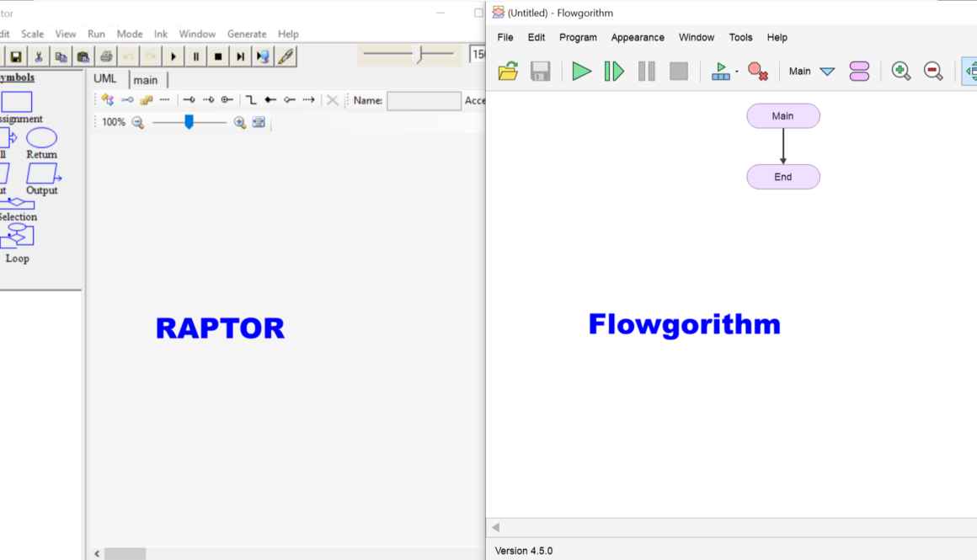Open Flowgorithm Program menu
Viewport: 977px width, 560px height.
(x=578, y=37)
